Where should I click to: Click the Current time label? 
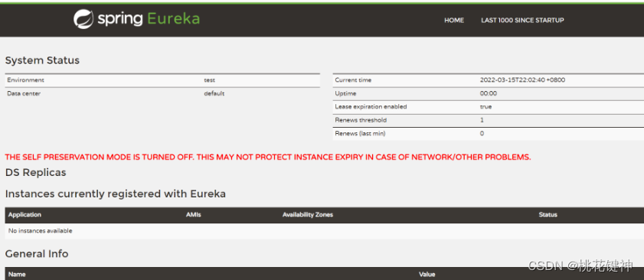(353, 80)
